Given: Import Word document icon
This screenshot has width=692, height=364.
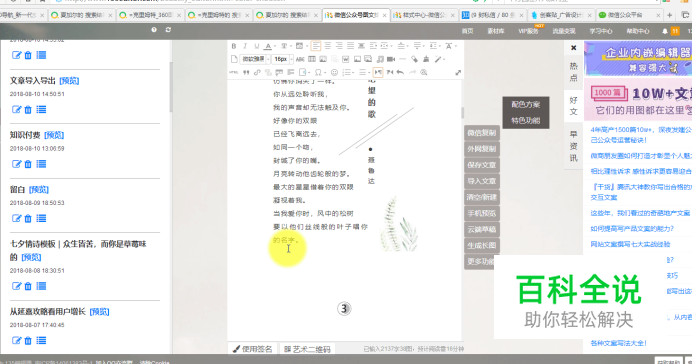Looking at the screenshot, I should [x=346, y=59].
